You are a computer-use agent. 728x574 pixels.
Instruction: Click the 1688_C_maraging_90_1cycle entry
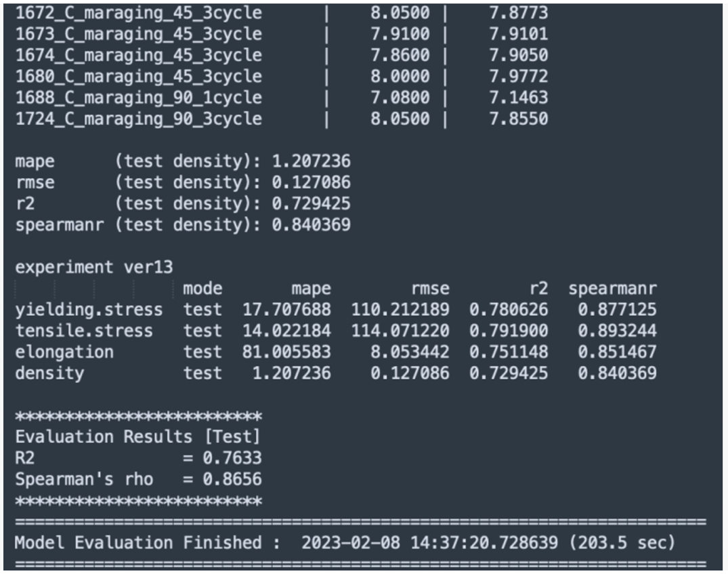click(138, 98)
